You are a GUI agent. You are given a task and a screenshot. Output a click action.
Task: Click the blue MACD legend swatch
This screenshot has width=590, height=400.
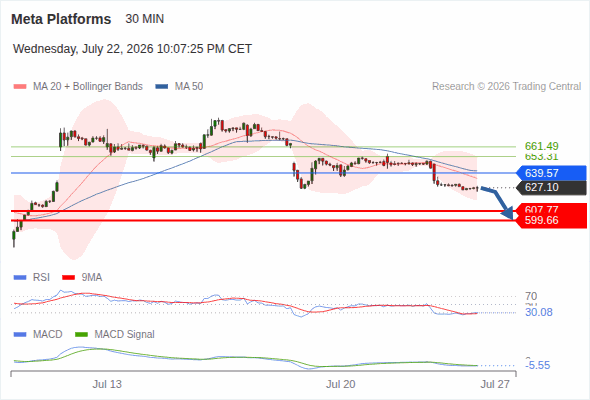pos(20,335)
